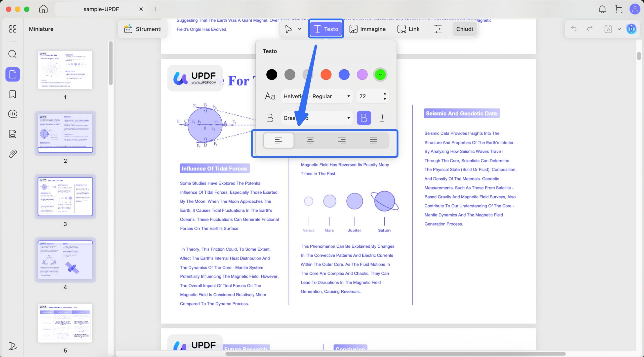Open the comments panel icon
The height and width of the screenshot is (357, 644).
pyautogui.click(x=12, y=114)
